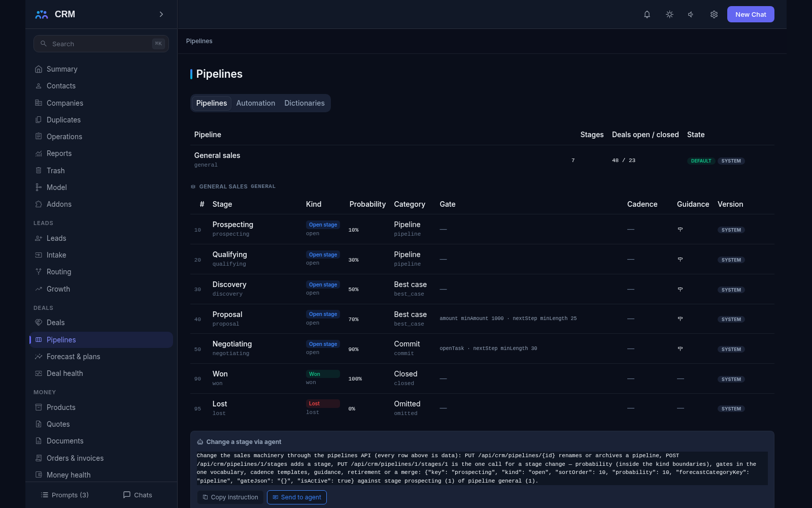Open Documents page
The width and height of the screenshot is (812, 508).
pos(101,441)
